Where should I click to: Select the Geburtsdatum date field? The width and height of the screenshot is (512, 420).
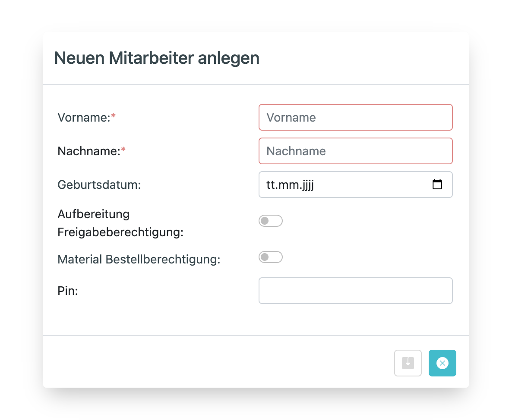pos(356,185)
